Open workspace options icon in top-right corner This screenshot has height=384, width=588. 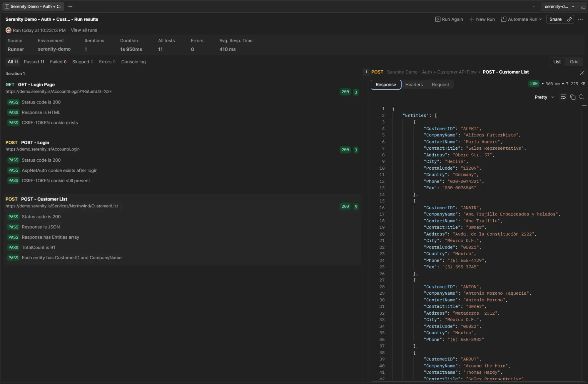pyautogui.click(x=583, y=6)
